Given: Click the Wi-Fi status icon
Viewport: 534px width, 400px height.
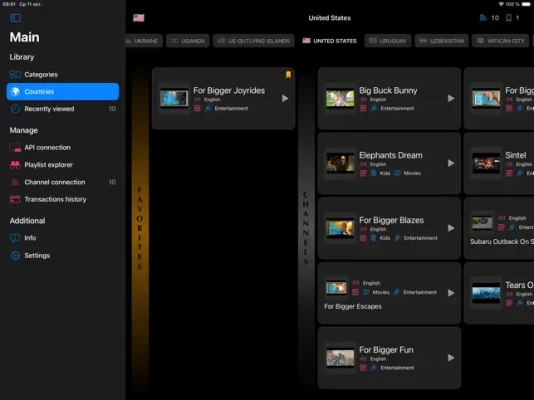Looking at the screenshot, I should (x=501, y=4).
